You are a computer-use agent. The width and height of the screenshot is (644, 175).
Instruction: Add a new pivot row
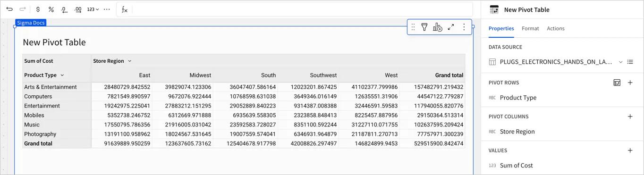[x=630, y=83]
